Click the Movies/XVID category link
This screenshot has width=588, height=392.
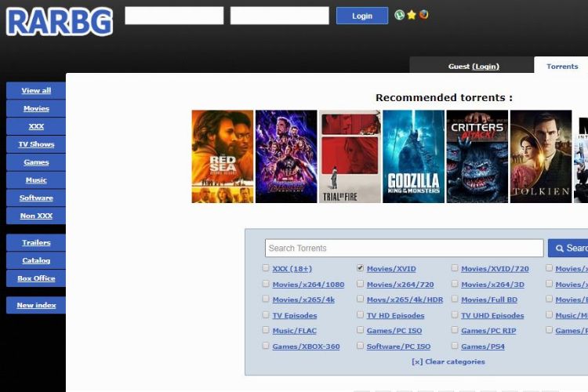click(x=391, y=269)
